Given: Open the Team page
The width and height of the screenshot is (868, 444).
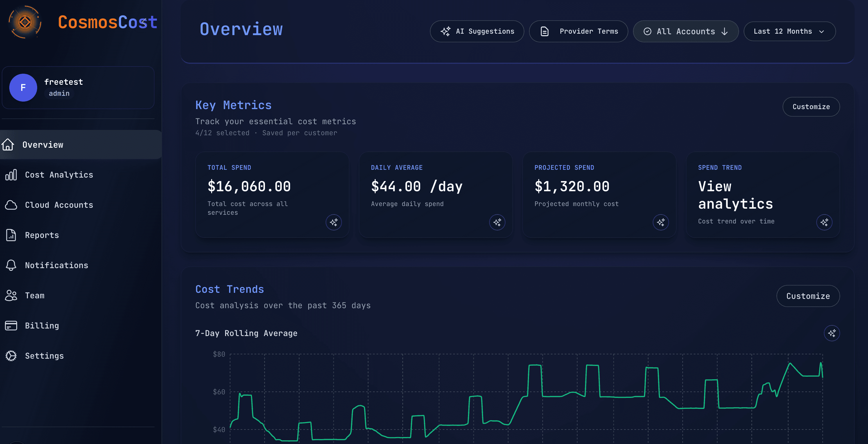Looking at the screenshot, I should pos(34,295).
